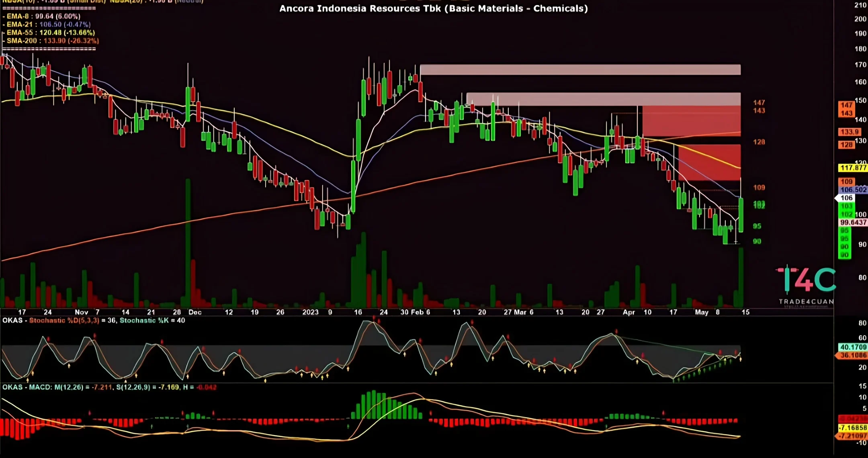Click the 10 date label after Apr
The width and height of the screenshot is (868, 458).
point(648,312)
